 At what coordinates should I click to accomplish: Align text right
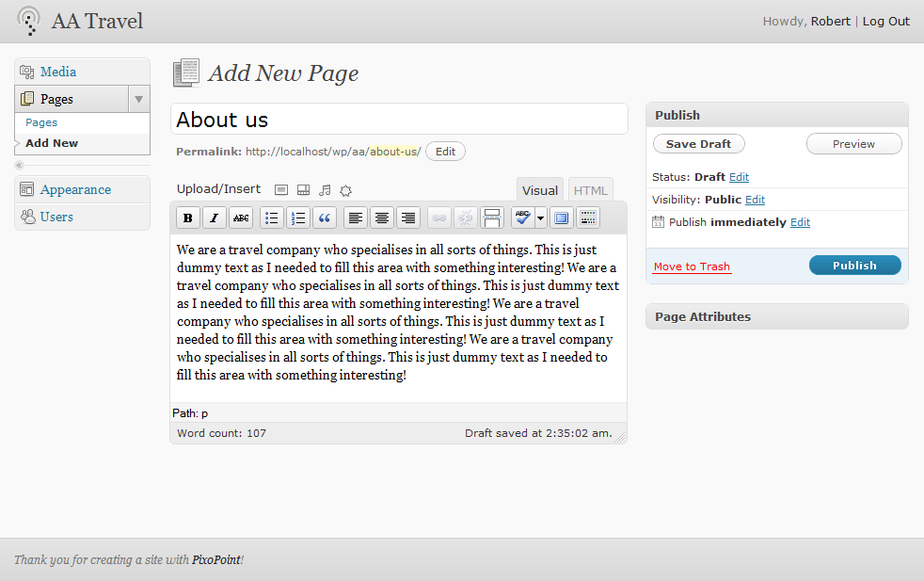(408, 218)
